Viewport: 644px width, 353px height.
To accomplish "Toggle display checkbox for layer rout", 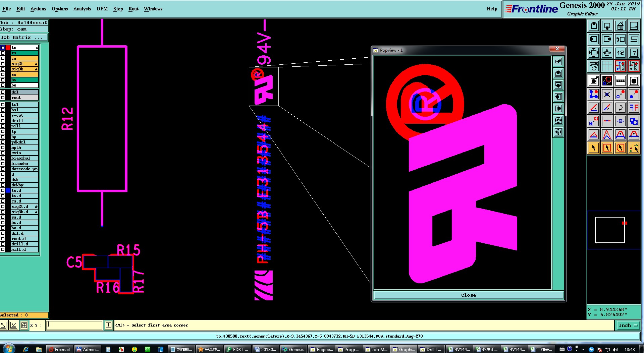I will [3, 98].
